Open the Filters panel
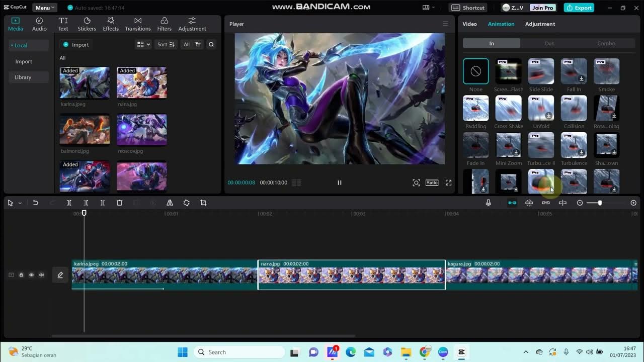 coord(164,24)
